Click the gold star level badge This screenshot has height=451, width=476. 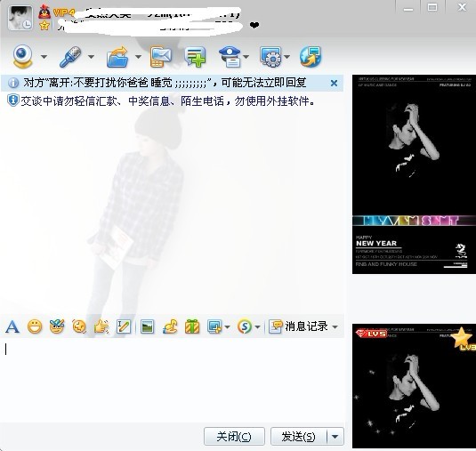click(x=464, y=339)
